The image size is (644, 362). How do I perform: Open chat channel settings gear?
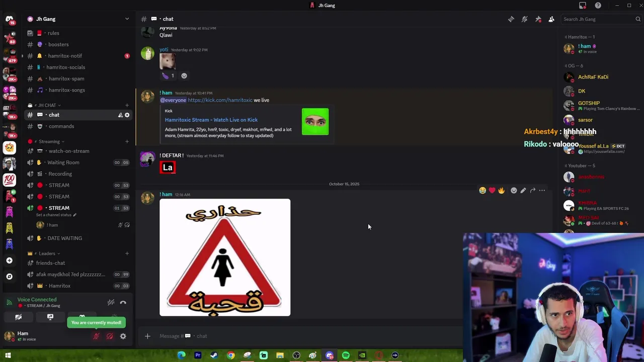pyautogui.click(x=127, y=115)
